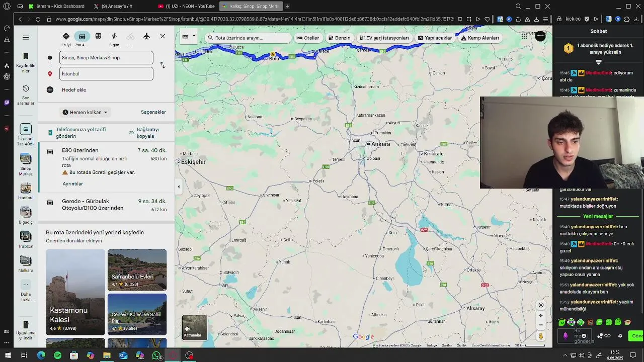The image size is (644, 362).
Task: Open route Seçenekler options
Action: click(153, 112)
